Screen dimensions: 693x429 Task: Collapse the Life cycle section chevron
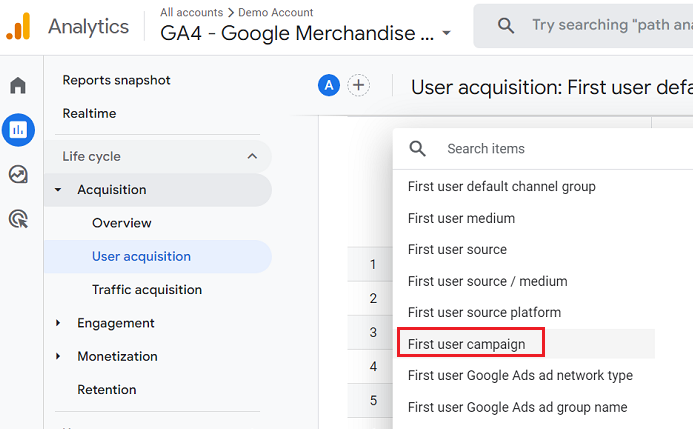point(252,156)
